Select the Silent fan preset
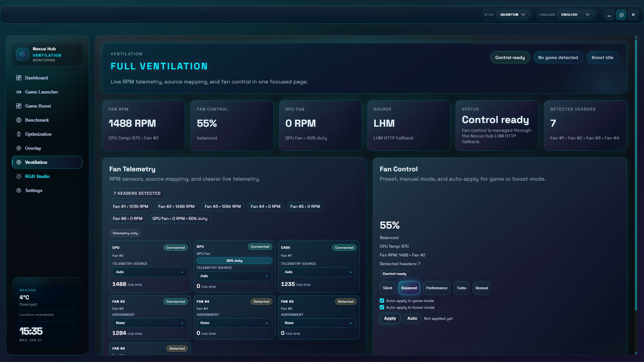This screenshot has height=362, width=644. pos(387,288)
